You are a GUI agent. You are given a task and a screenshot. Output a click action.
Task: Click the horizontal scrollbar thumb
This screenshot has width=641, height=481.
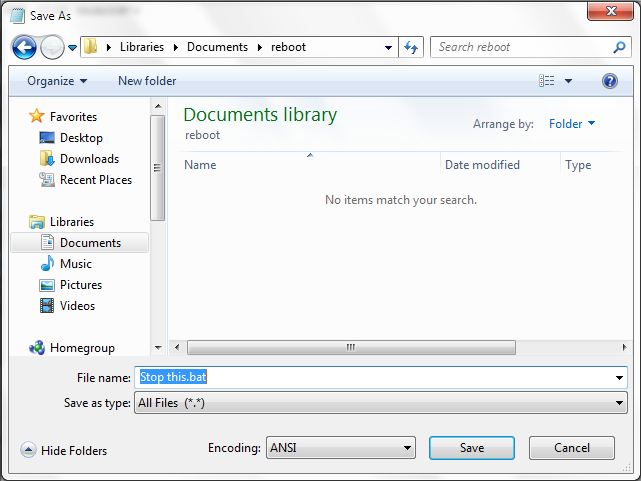[351, 347]
